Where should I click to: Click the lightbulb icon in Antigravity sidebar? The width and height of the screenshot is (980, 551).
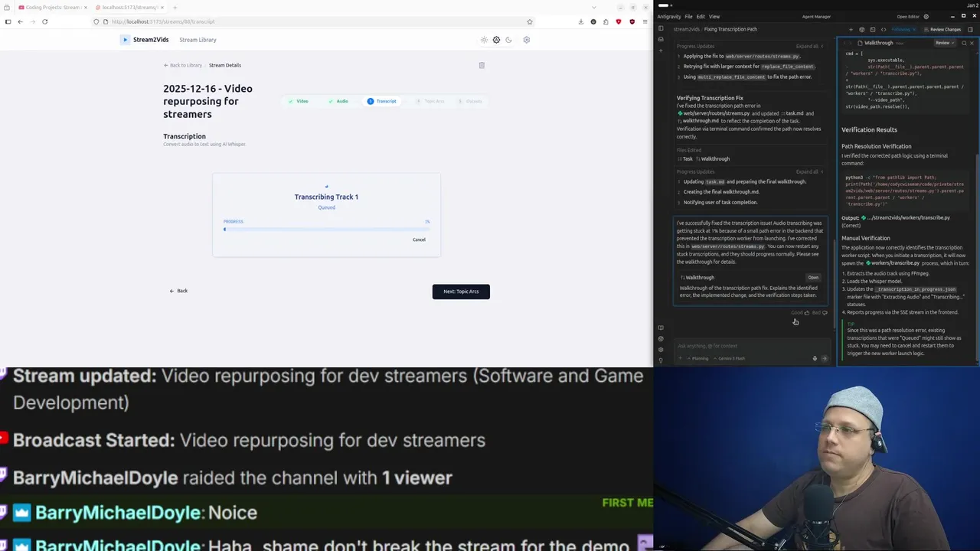pyautogui.click(x=661, y=360)
